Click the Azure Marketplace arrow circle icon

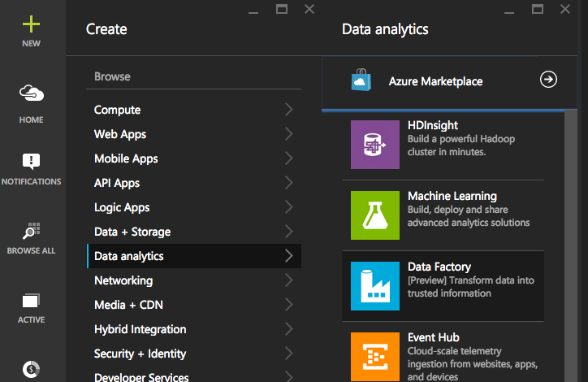(x=548, y=80)
